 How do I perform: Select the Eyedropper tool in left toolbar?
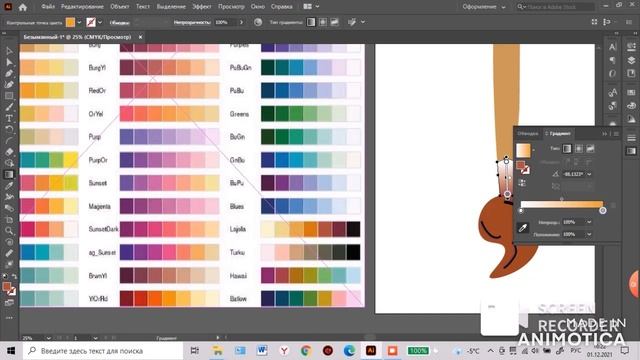point(9,186)
